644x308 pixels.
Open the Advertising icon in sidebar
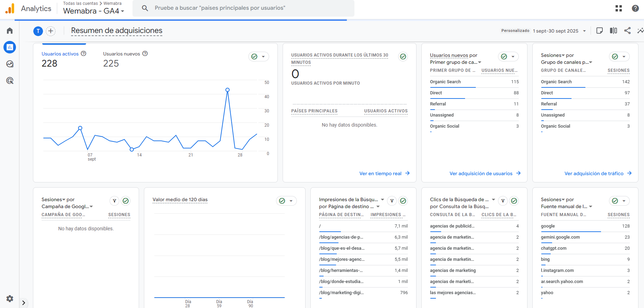[10, 81]
